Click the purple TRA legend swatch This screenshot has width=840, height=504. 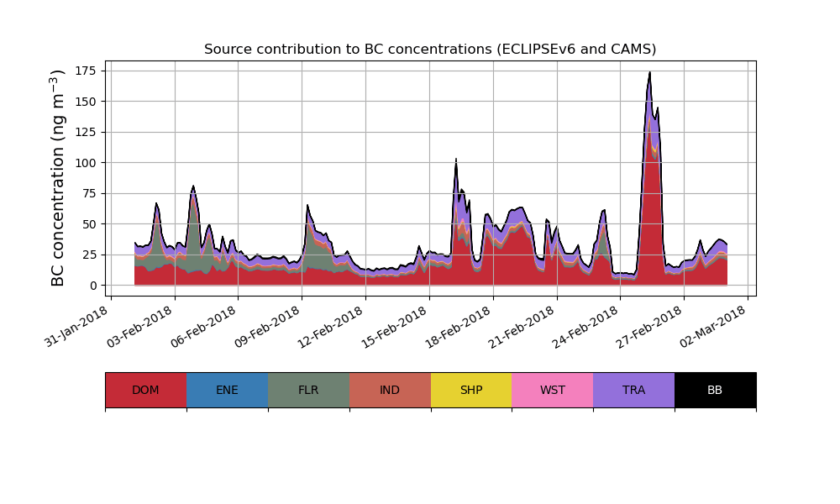[633, 390]
